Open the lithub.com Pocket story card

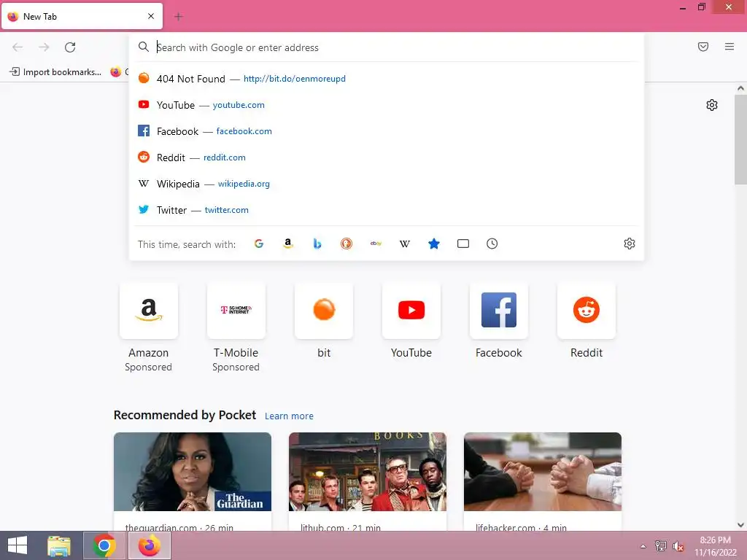[x=368, y=481]
